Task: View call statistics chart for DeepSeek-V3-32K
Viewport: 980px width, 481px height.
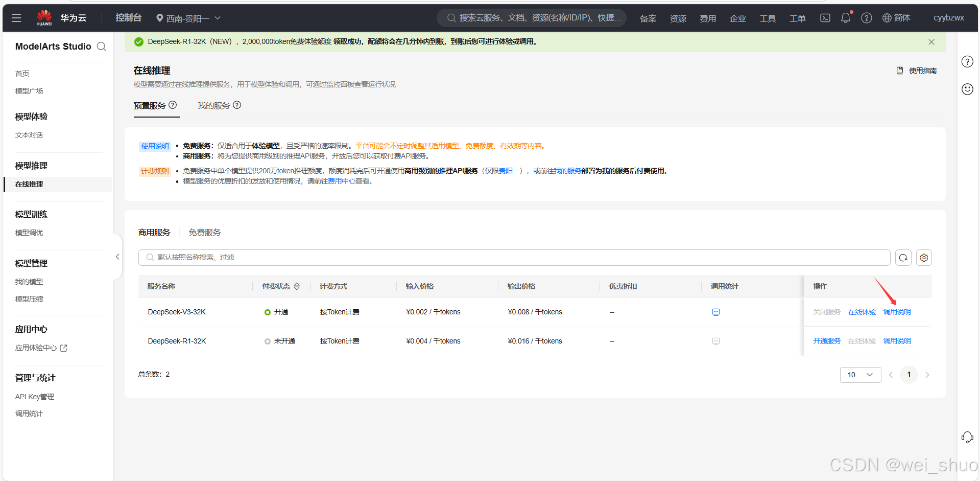Action: click(716, 312)
